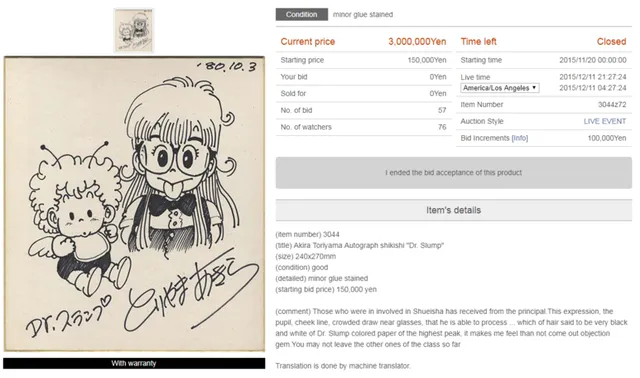Select the small shikishi thumbnail above artwork

coord(134,30)
